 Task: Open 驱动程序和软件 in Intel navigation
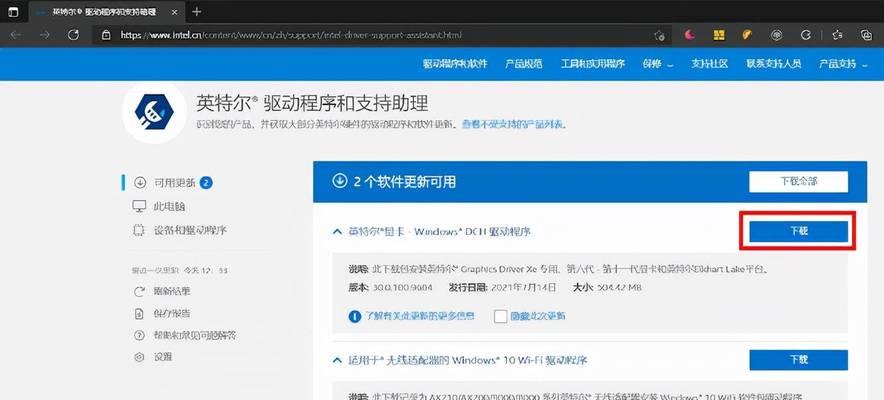[455, 64]
